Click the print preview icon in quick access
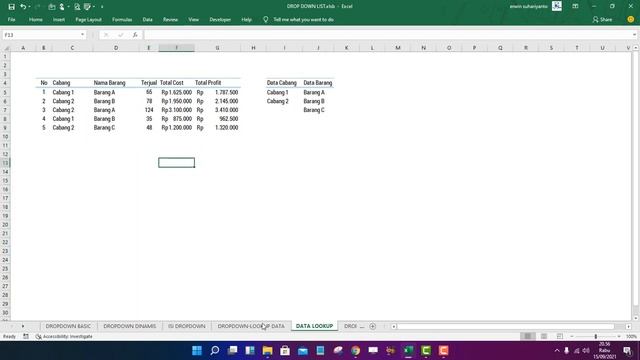Image resolution: width=640 pixels, height=360 pixels. click(x=77, y=7)
